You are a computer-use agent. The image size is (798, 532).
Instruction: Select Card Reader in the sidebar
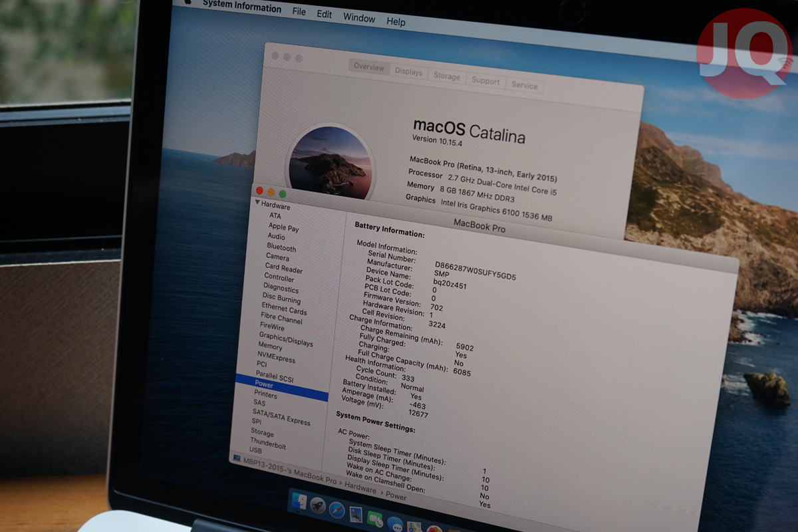coord(284,269)
